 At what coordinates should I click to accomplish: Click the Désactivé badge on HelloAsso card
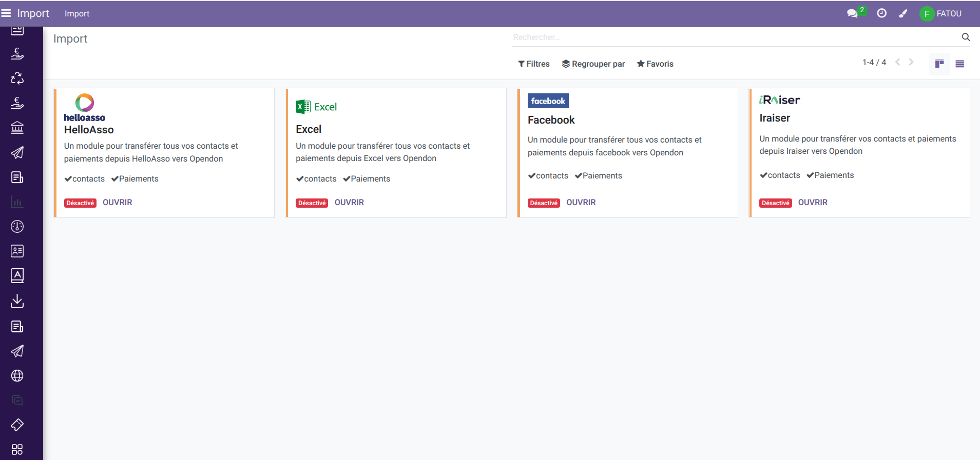(x=81, y=203)
